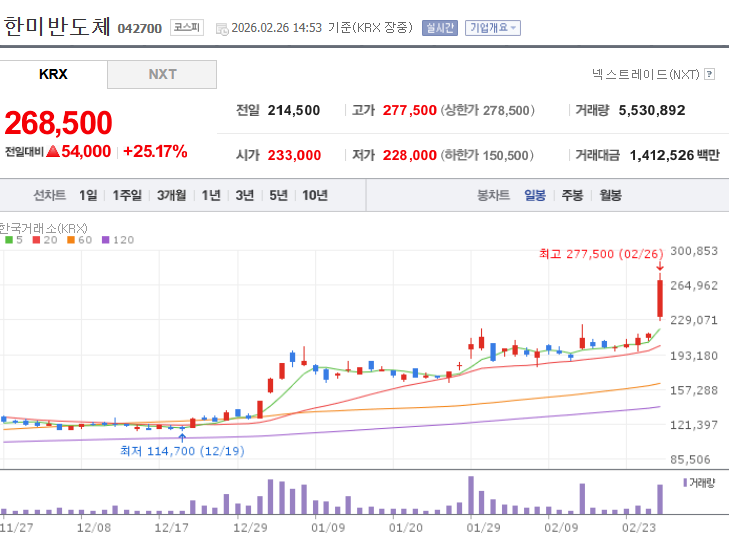Select the 일봉 daily candle chart

point(535,195)
